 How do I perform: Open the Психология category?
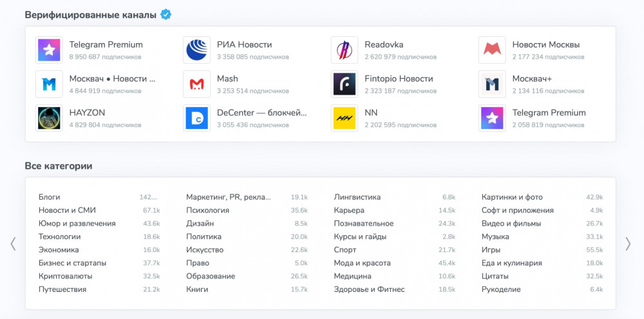coord(207,210)
